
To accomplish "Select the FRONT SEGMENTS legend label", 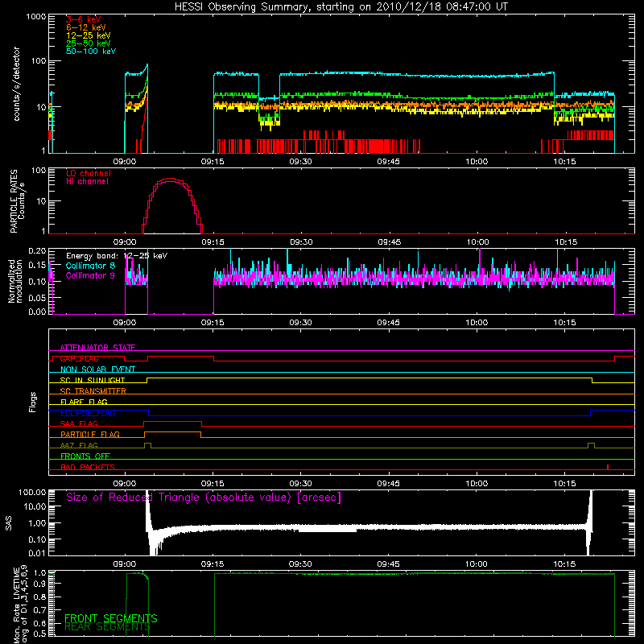I will [111, 618].
